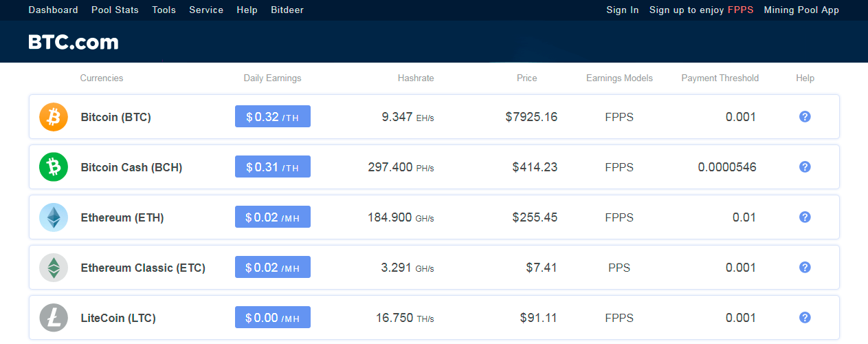The width and height of the screenshot is (868, 344).
Task: Click the Bitcoin Cash $0.31/TH earnings button
Action: point(273,166)
